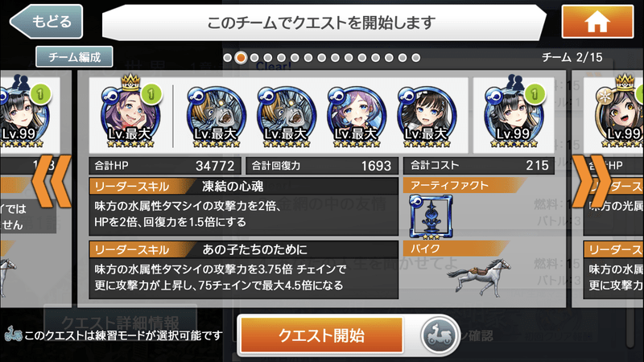Select the third team page dot

(254, 58)
